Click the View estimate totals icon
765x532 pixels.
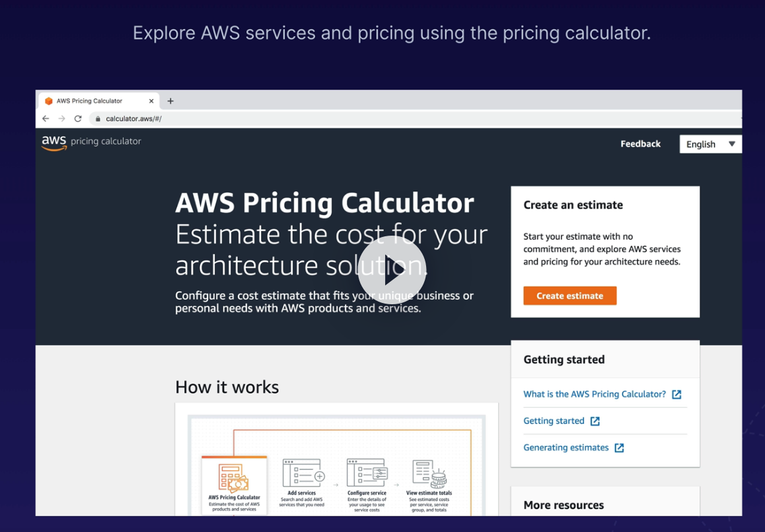click(x=429, y=473)
